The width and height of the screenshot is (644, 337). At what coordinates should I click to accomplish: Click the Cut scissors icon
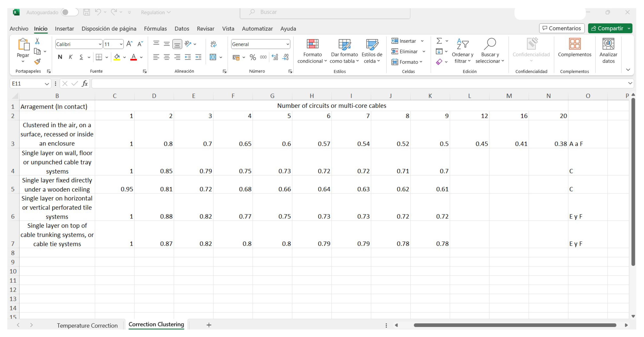(37, 41)
